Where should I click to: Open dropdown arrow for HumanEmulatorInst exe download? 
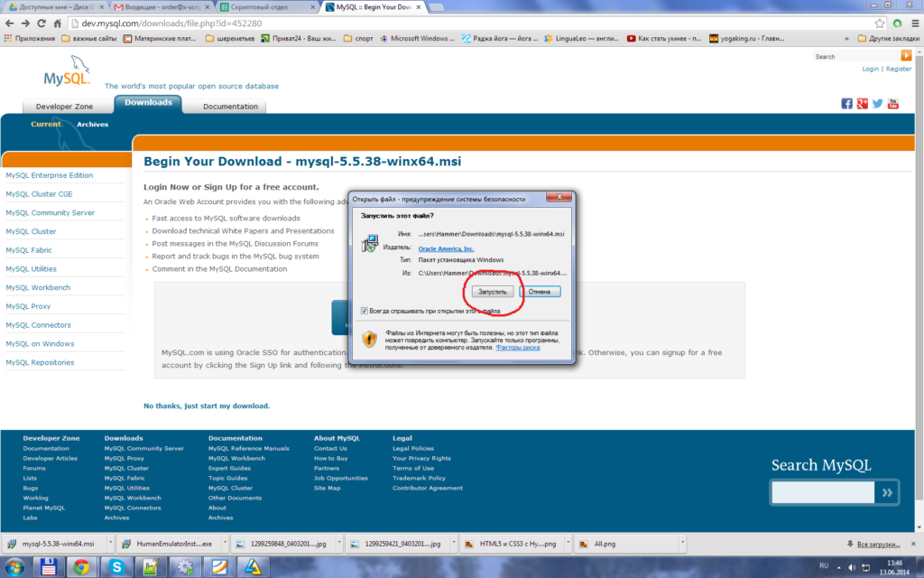point(225,544)
